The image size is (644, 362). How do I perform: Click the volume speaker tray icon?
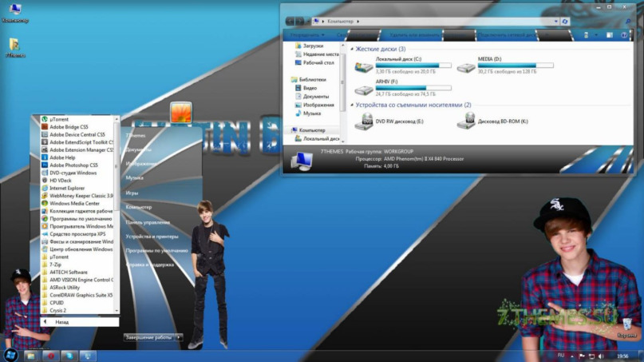pyautogui.click(x=601, y=356)
